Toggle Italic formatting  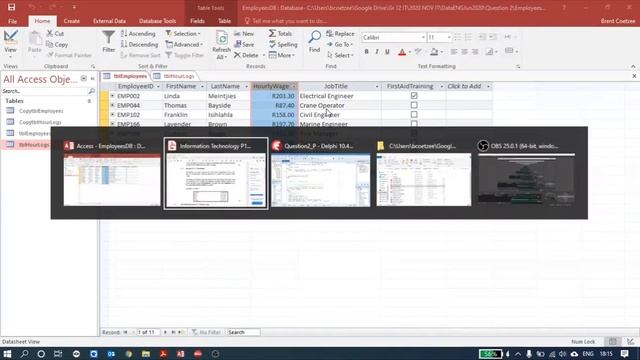(x=377, y=52)
